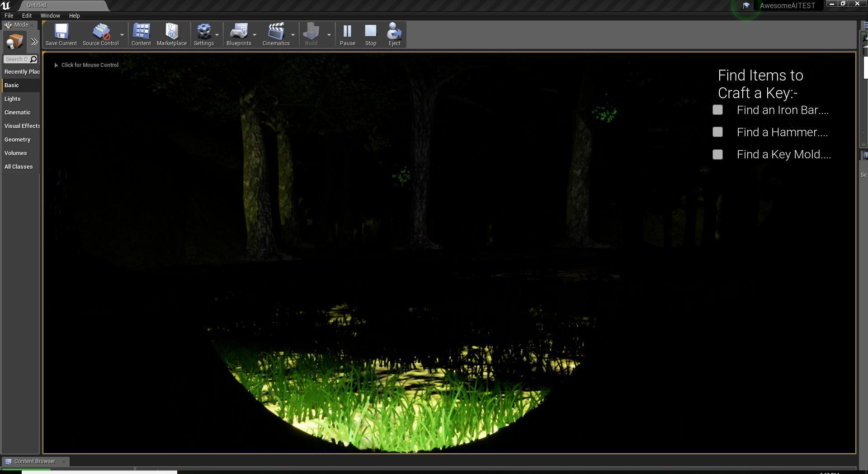Open the Source Control dropdown arrow

click(x=122, y=35)
